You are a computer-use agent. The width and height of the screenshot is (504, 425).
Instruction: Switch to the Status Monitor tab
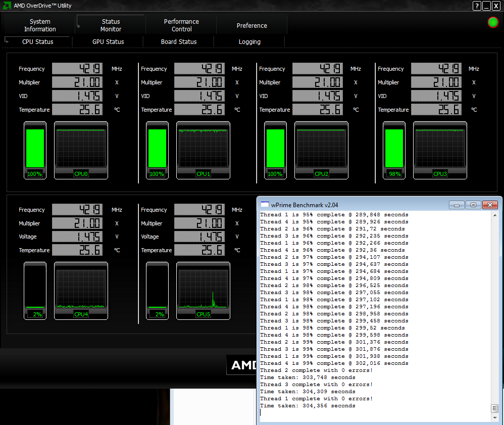coord(111,25)
